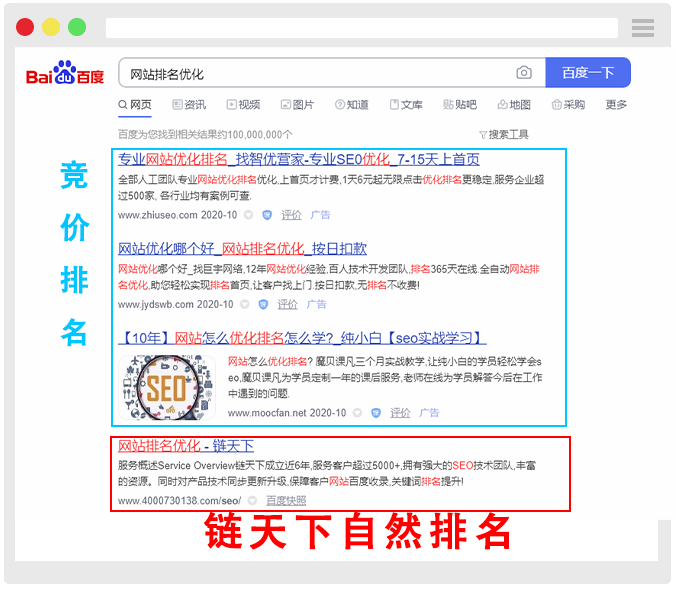Expand dropdown arrow next to www.zhiuseo.com
Screen dimensions: 676x590
click(249, 215)
